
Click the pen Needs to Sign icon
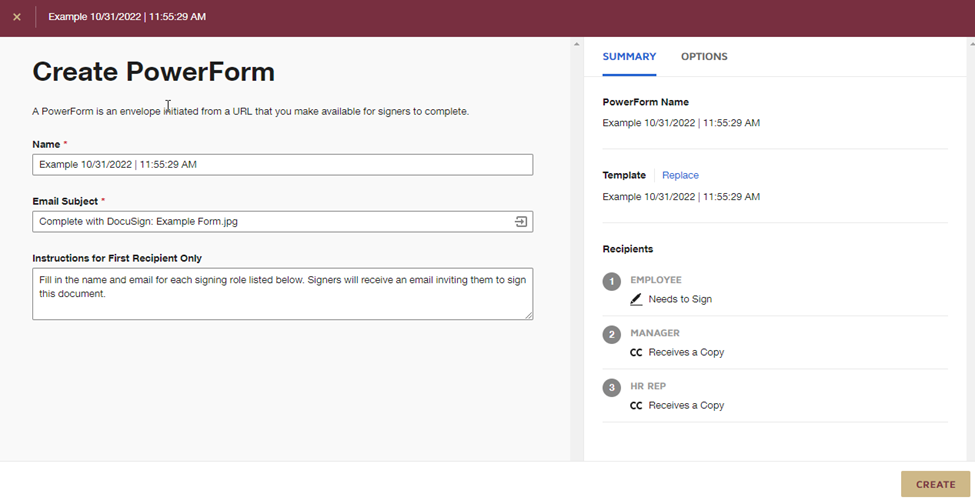coord(636,299)
